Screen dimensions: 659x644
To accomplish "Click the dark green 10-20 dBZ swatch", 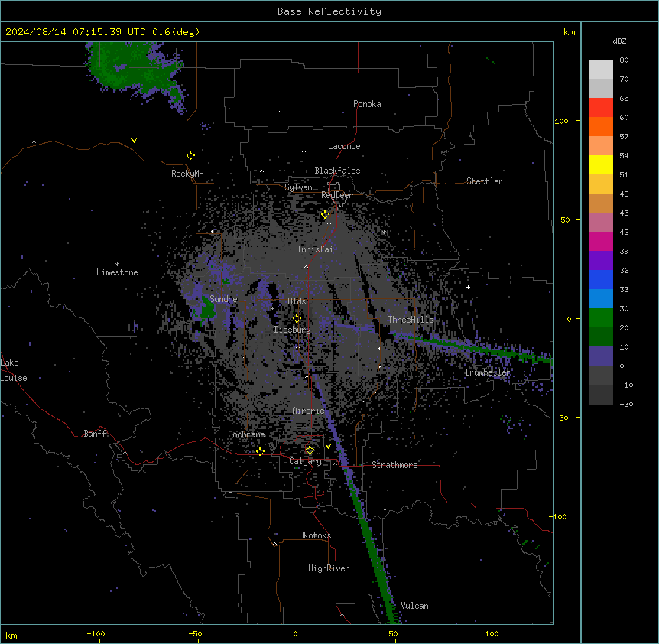I will [601, 337].
